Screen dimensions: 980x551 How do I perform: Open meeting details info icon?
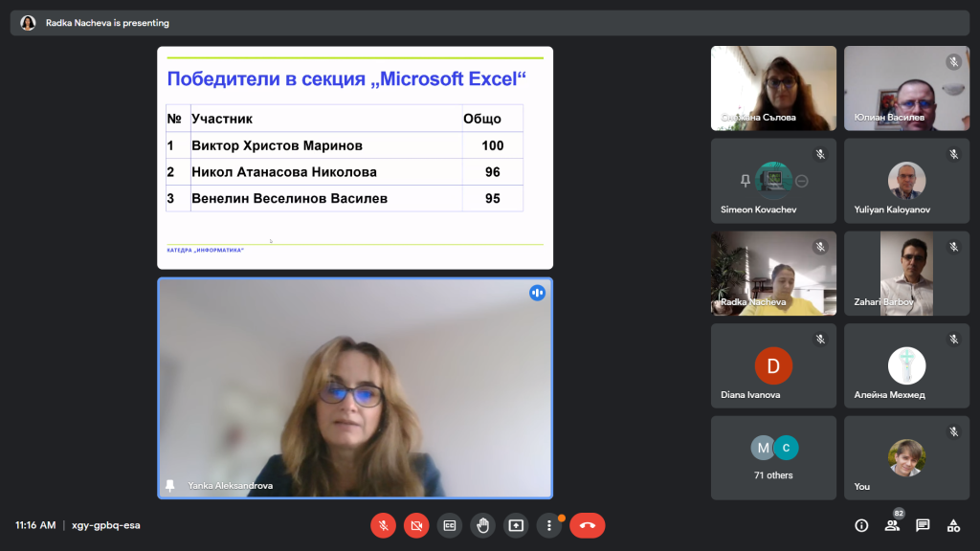coord(861,525)
